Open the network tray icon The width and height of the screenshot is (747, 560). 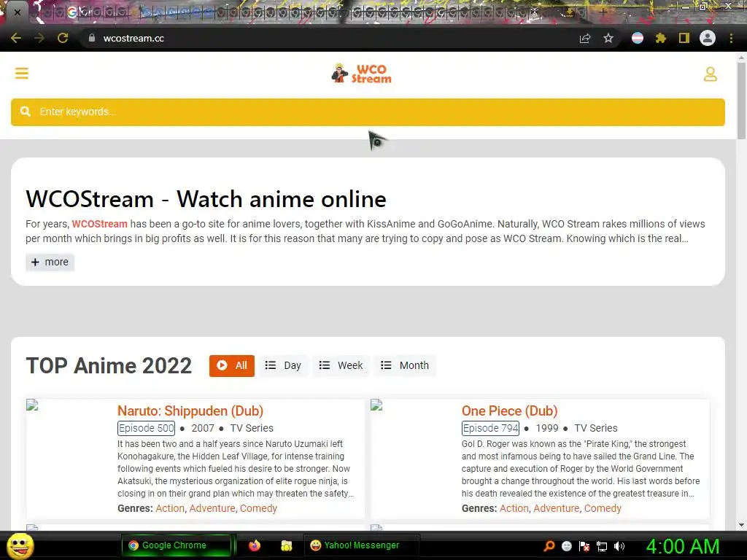pos(602,546)
